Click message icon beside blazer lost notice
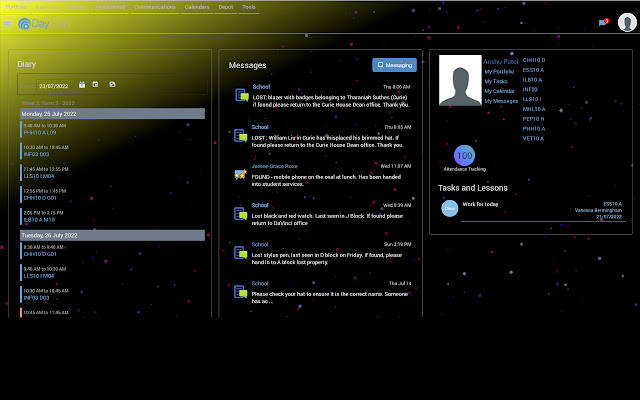The width and height of the screenshot is (640, 400). (242, 95)
